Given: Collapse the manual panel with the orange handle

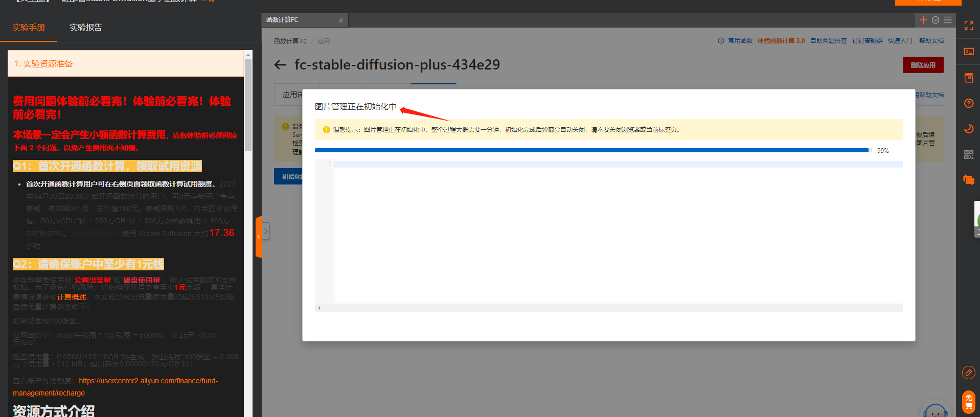Looking at the screenshot, I should click(259, 237).
